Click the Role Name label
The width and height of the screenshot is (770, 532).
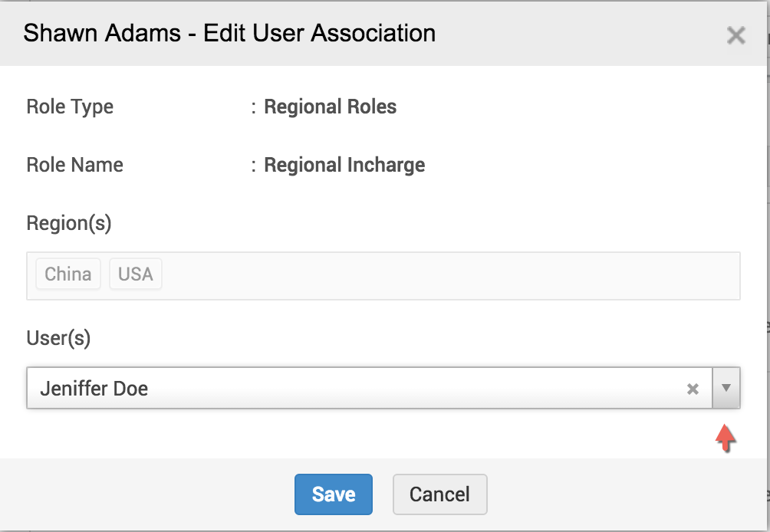point(74,165)
